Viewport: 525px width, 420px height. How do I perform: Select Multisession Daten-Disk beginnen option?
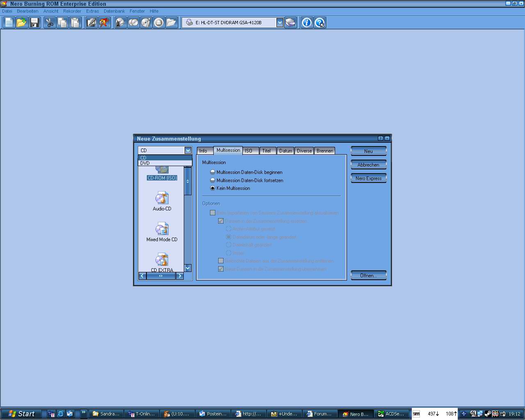point(246,172)
